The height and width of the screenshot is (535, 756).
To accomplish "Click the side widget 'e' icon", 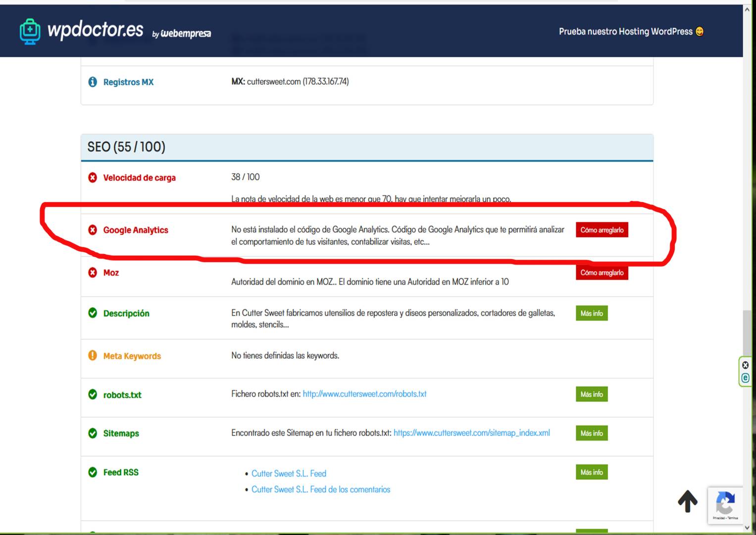I will pyautogui.click(x=745, y=378).
